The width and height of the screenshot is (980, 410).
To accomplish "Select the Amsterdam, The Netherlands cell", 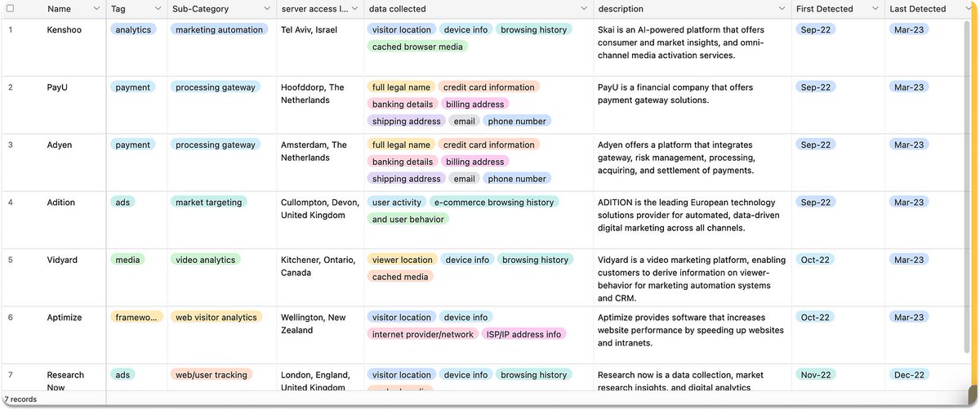I will (x=320, y=163).
